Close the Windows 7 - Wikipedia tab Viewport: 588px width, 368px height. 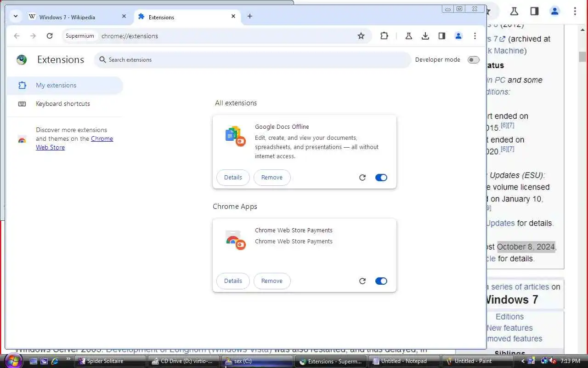click(124, 16)
